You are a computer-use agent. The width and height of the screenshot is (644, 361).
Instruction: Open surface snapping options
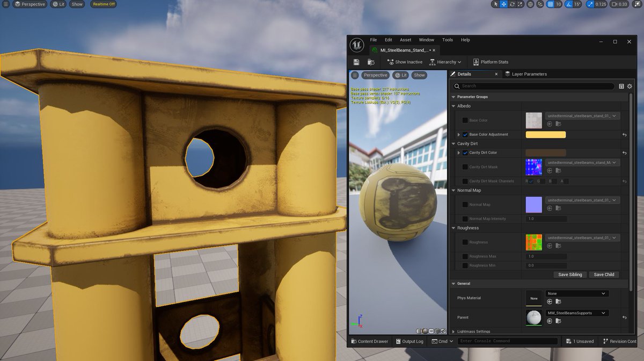[540, 4]
